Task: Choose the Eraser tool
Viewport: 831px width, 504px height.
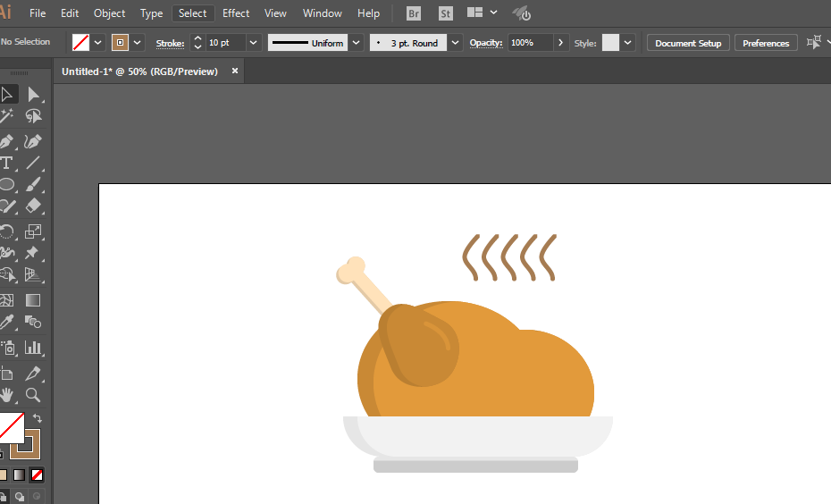Action: pos(33,206)
